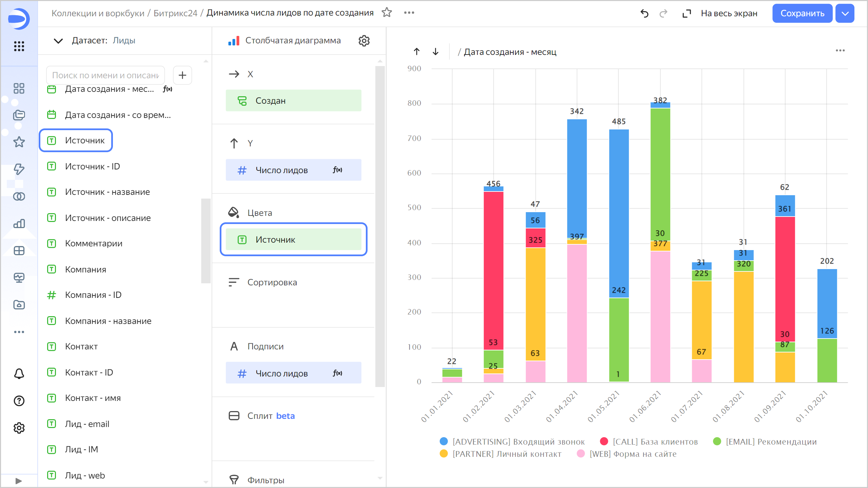Open the three-dots menu beside chart title
868x488 pixels.
point(409,13)
